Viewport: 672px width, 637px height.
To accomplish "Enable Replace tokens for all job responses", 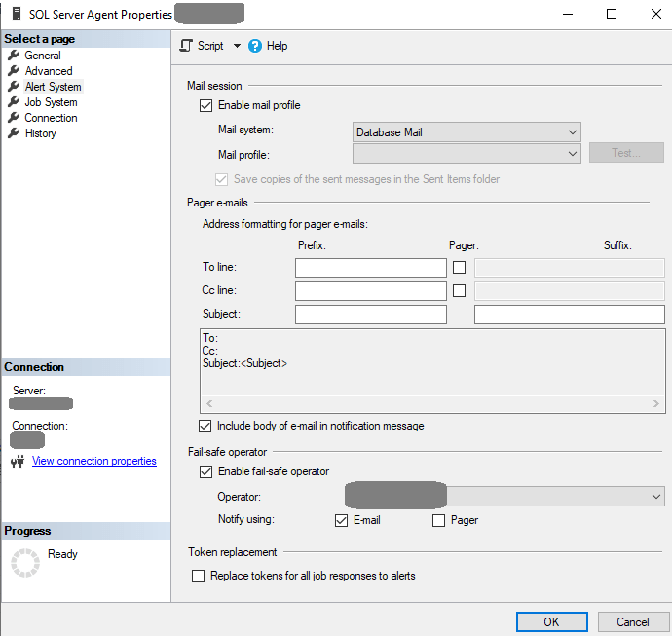I will 199,576.
